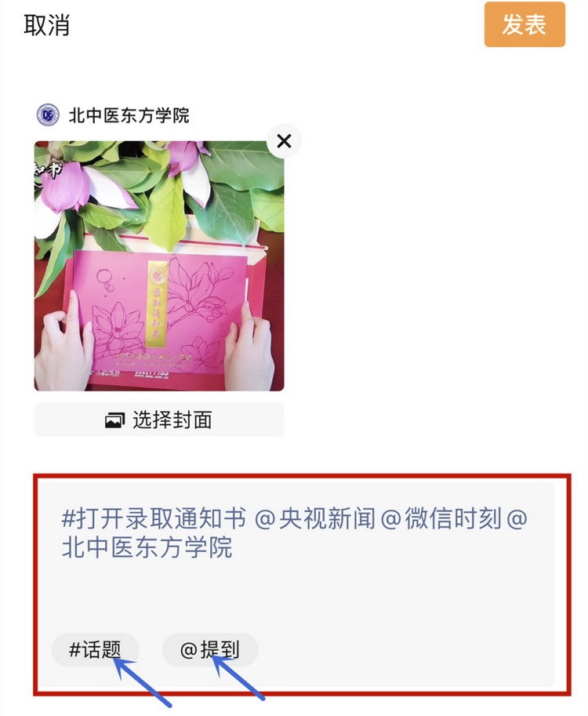Open cover selection via 选择封面
This screenshot has width=588, height=716.
point(159,420)
